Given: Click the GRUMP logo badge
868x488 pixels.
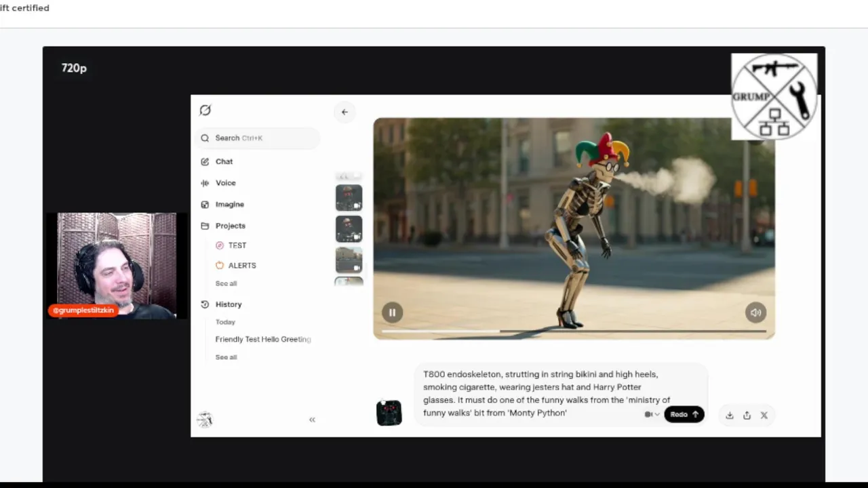Looking at the screenshot, I should point(774,97).
